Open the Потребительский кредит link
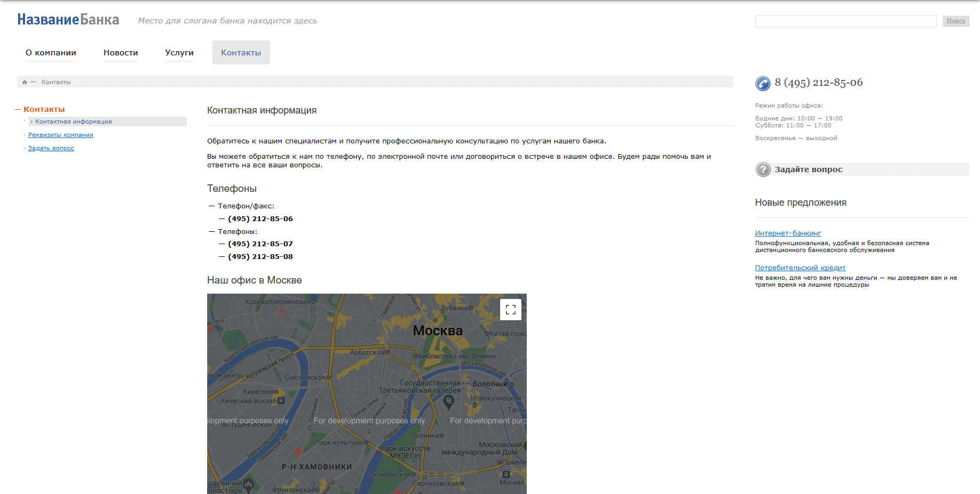This screenshot has width=980, height=494. click(x=800, y=268)
